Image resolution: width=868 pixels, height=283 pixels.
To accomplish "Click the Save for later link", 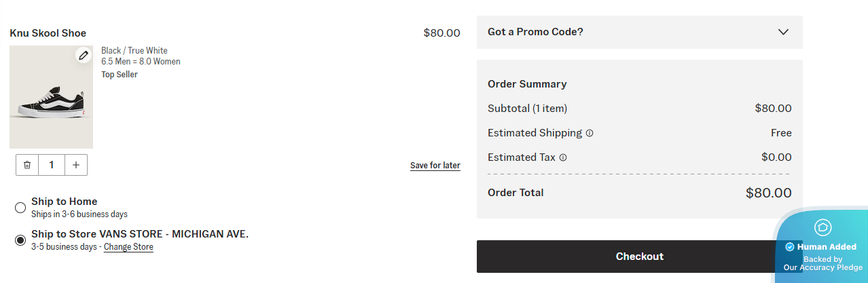I will 435,166.
